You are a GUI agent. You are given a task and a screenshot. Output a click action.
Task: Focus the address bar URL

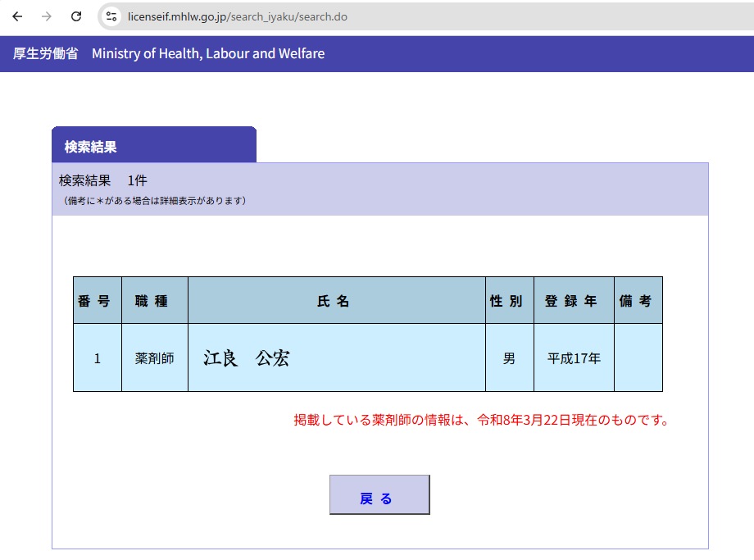238,16
